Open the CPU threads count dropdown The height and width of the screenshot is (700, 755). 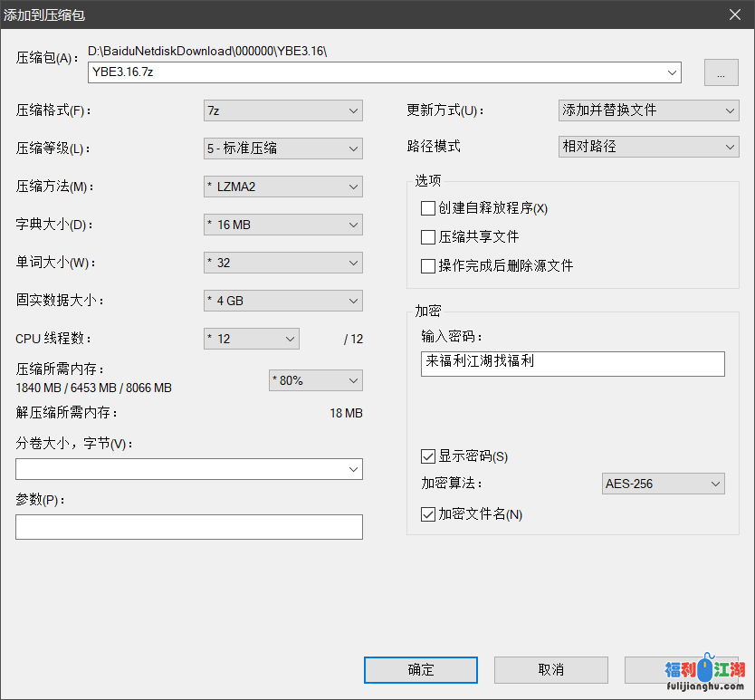251,339
